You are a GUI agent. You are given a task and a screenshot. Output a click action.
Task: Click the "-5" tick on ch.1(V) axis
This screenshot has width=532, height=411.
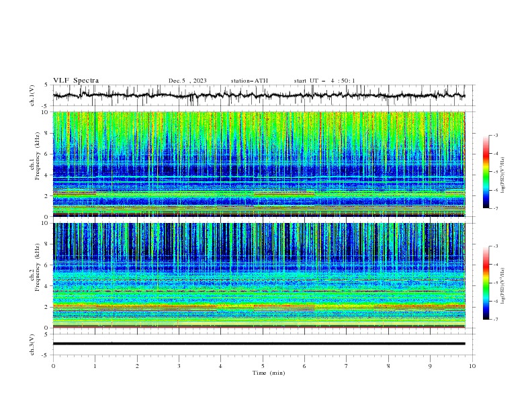[x=46, y=106]
